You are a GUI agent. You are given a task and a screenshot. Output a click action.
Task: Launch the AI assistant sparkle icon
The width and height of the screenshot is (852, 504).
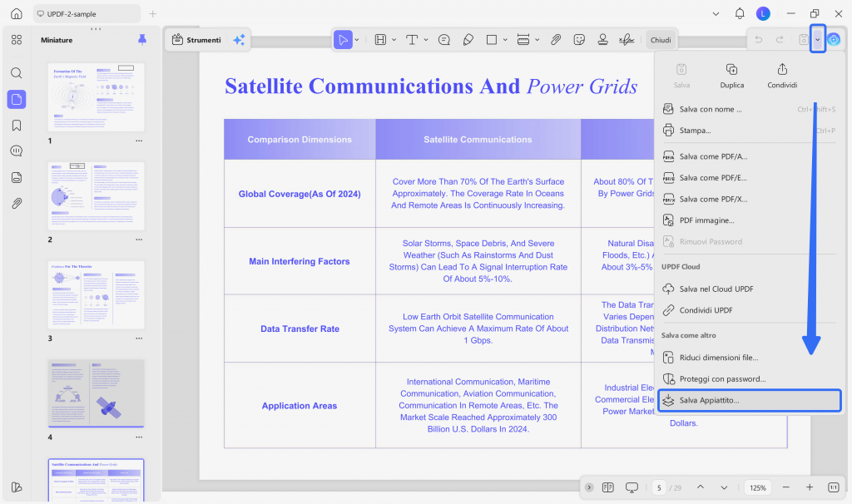[239, 40]
